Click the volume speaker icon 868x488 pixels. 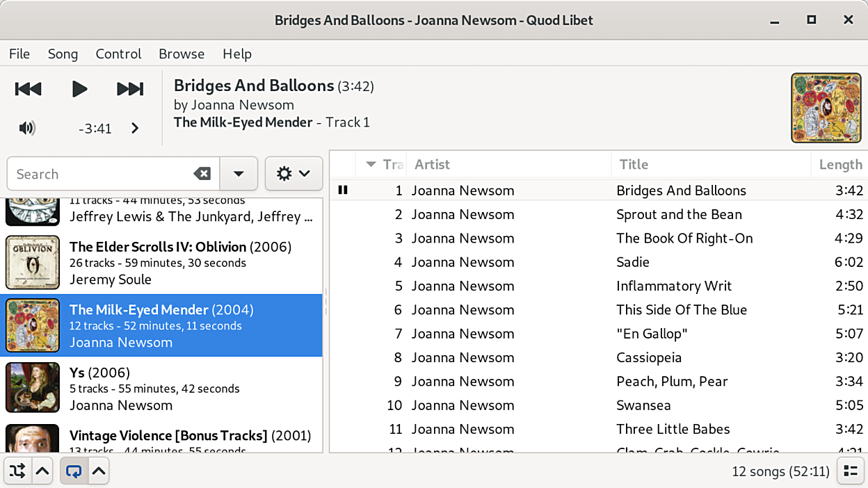(x=27, y=128)
